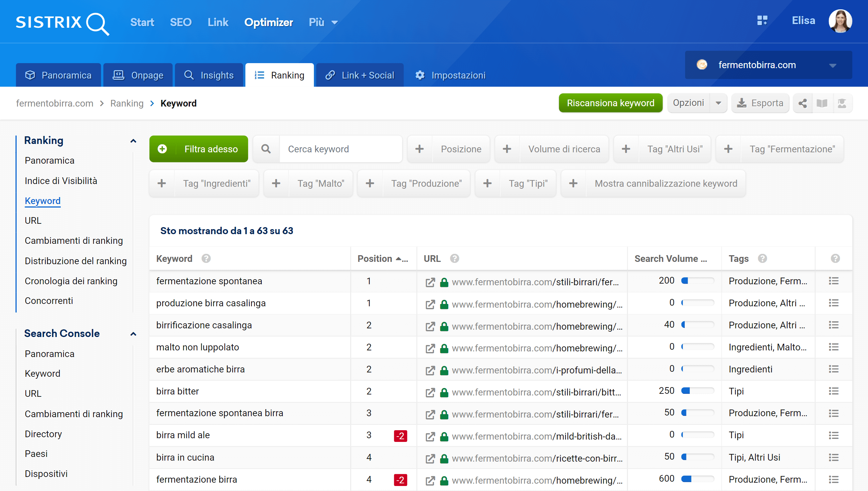The height and width of the screenshot is (491, 868).
Task: Click the Filtra adesso button
Action: click(x=199, y=149)
